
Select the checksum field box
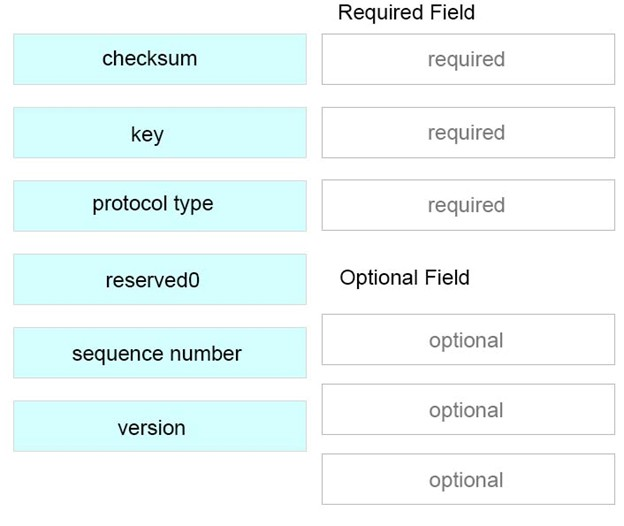pos(160,59)
